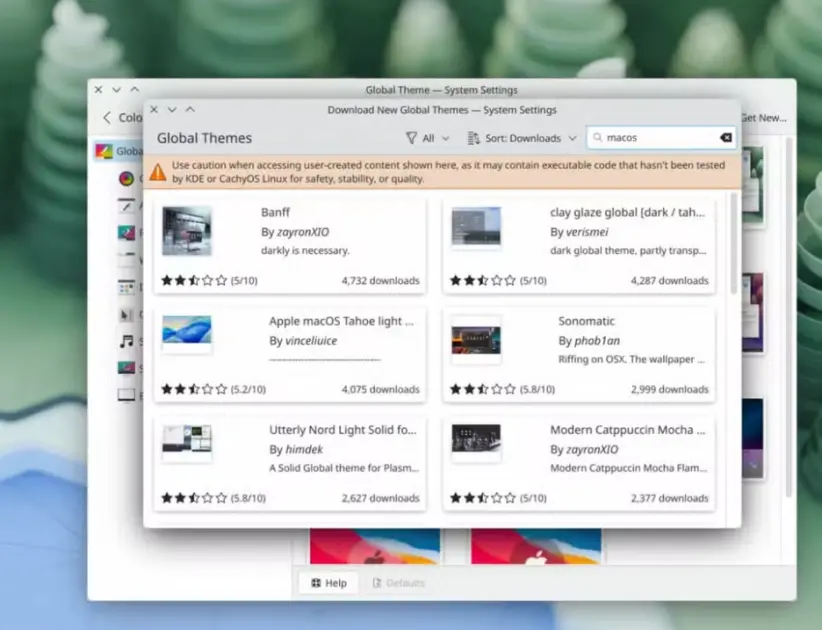Viewport: 822px width, 630px height.
Task: Open the All filter dropdown arrow
Action: [x=446, y=138]
